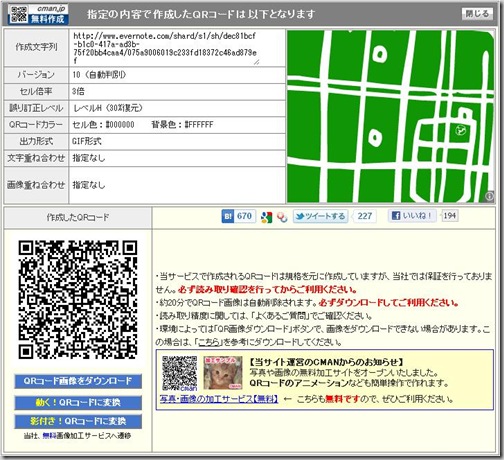Click the 無料 word in 無料画像加工サービスへ遷移 note
This screenshot has height=460, width=504.
click(x=48, y=436)
